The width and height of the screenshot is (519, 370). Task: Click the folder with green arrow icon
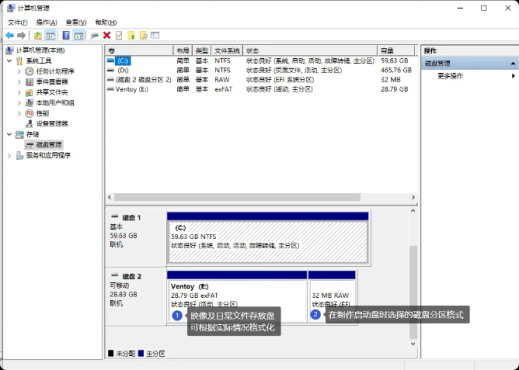pos(131,35)
